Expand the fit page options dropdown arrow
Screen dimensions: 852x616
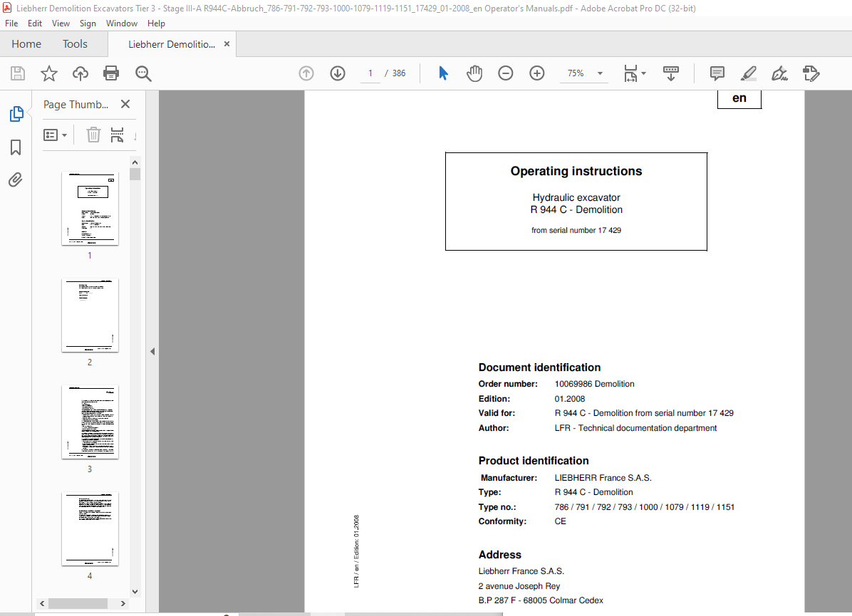pyautogui.click(x=644, y=73)
